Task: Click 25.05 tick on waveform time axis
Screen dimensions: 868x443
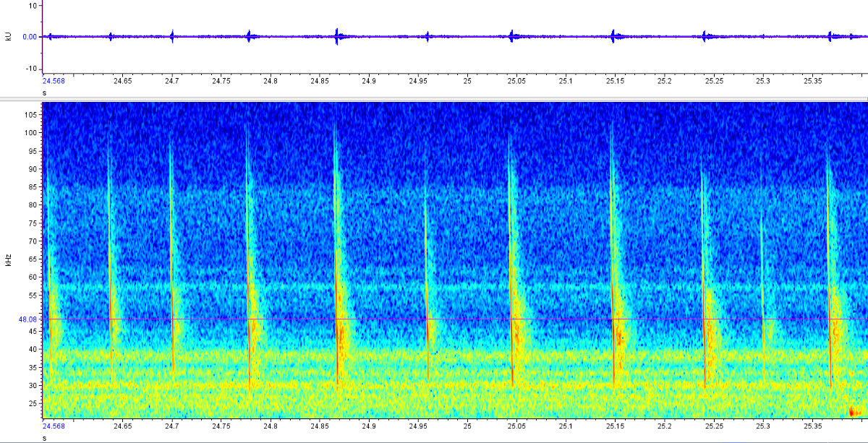Action: (516, 81)
